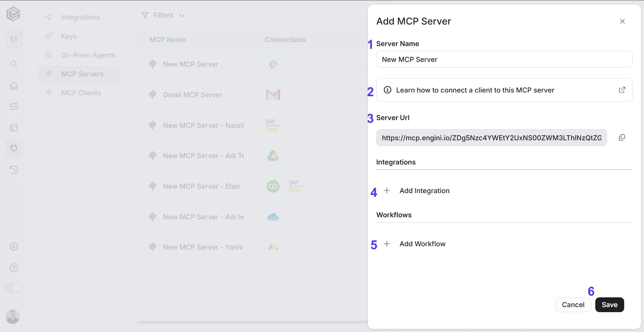The image size is (644, 332).
Task: Select the plug connections icon in sidebar
Action: (14, 148)
